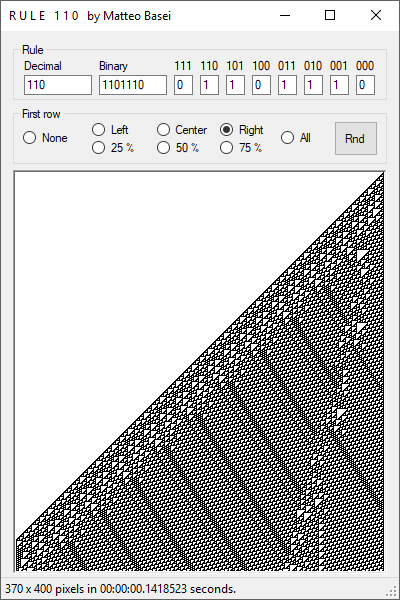Focus the Decimal rule input field
This screenshot has height=600, width=400.
coord(58,85)
